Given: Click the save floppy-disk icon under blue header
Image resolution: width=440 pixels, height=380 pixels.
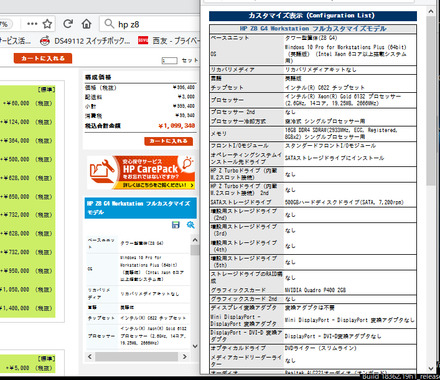Looking at the screenshot, I should (x=176, y=225).
